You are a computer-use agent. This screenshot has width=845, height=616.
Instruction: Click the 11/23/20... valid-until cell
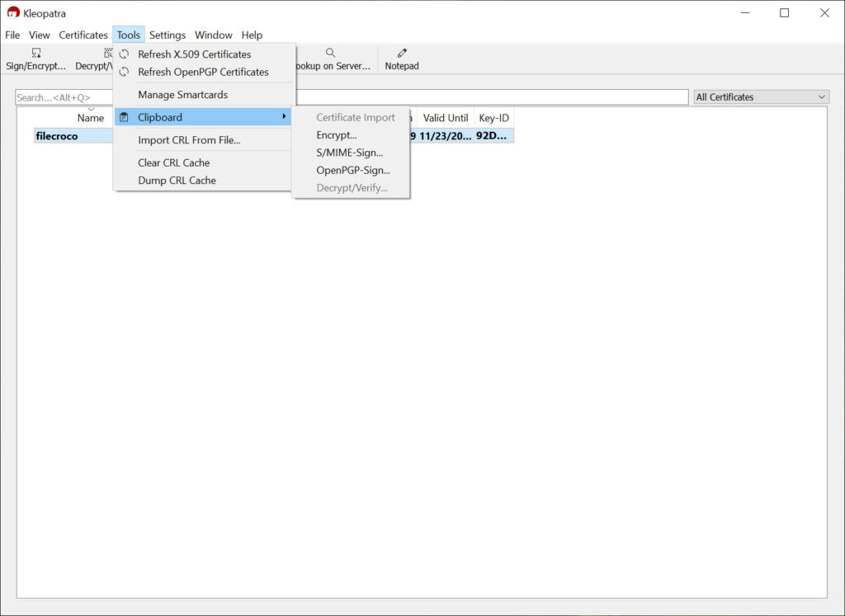coord(445,136)
